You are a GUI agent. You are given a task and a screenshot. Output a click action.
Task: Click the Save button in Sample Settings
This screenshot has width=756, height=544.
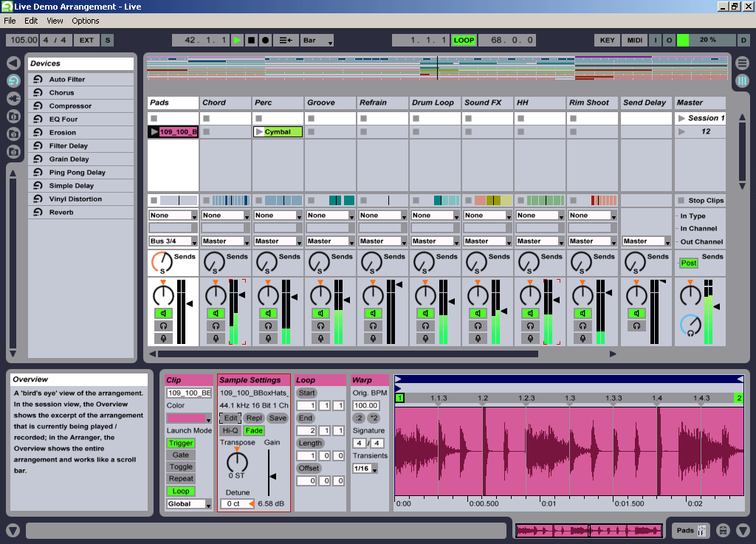278,419
